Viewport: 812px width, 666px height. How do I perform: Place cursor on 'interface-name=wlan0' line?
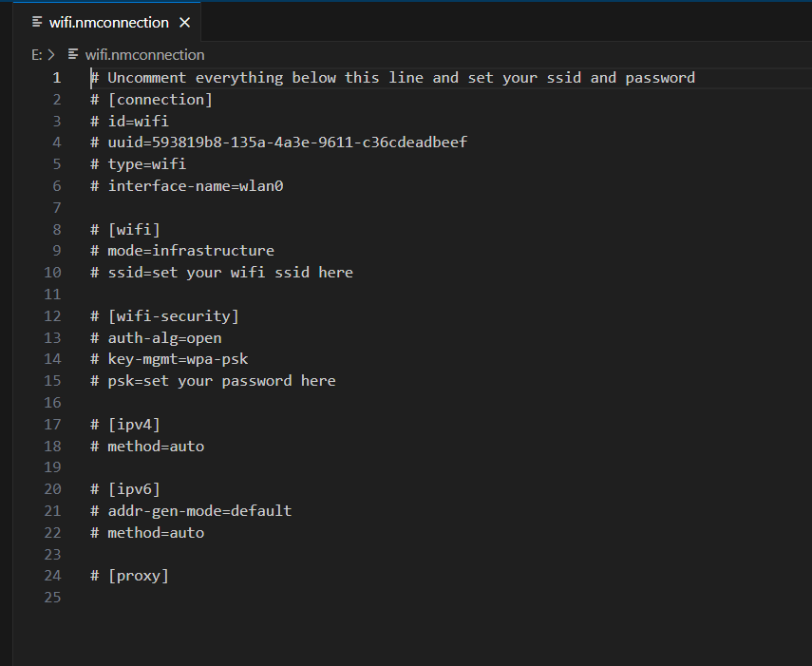[x=195, y=186]
